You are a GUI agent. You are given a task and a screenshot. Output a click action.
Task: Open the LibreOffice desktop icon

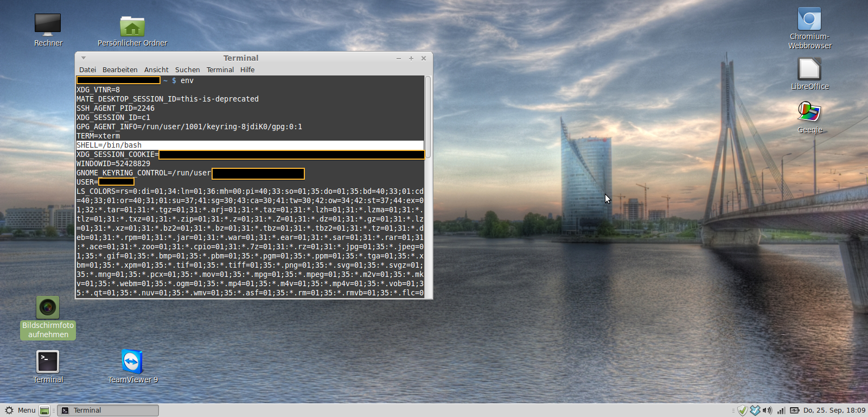pos(809,69)
